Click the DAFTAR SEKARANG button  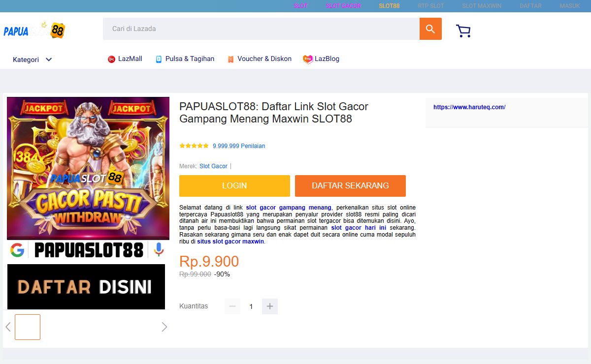pyautogui.click(x=350, y=186)
